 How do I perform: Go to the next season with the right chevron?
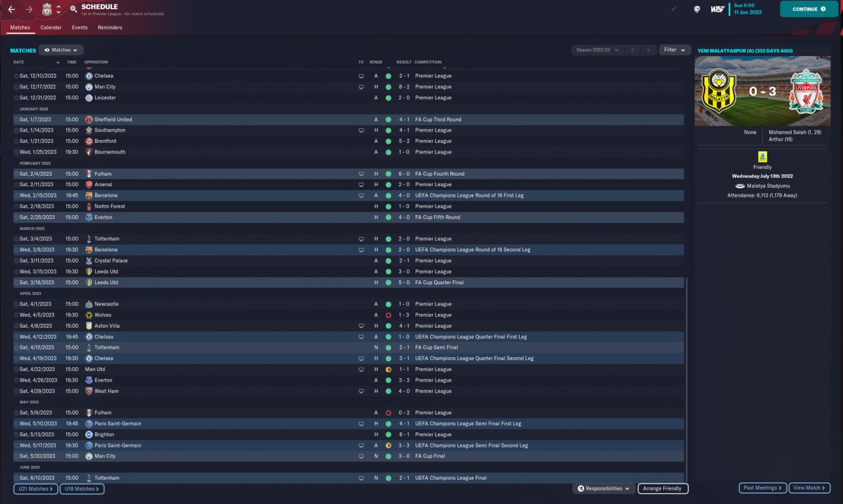pyautogui.click(x=649, y=50)
